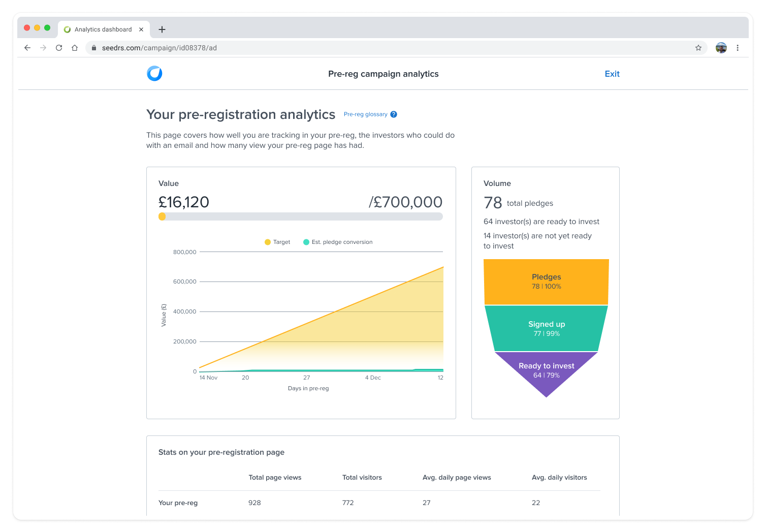Select the Analytics dashboard tab

(103, 29)
